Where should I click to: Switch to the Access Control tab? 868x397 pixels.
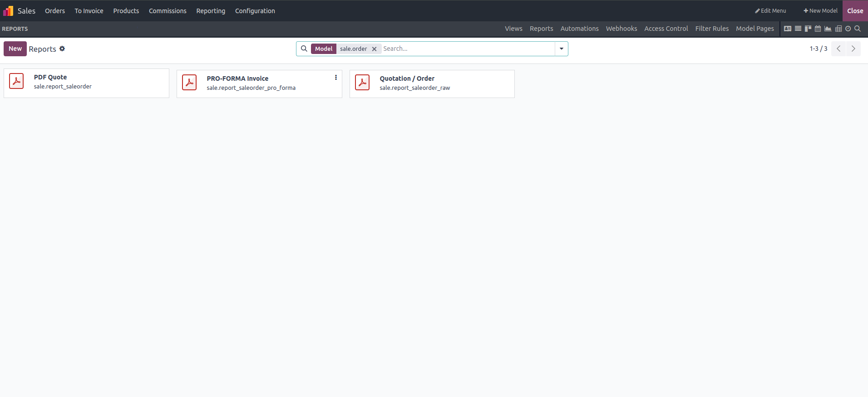pyautogui.click(x=666, y=29)
